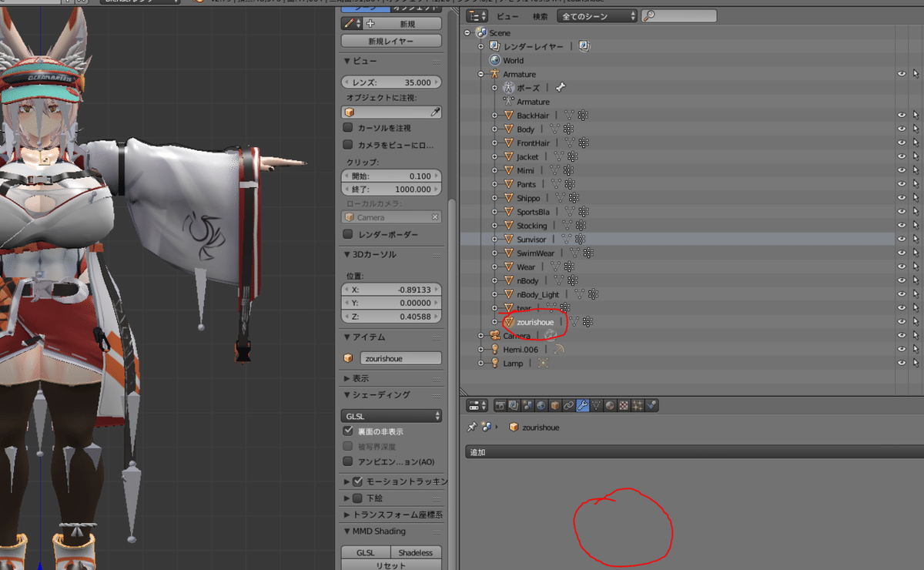
Task: Open the Material sphere properties tab
Action: click(611, 405)
